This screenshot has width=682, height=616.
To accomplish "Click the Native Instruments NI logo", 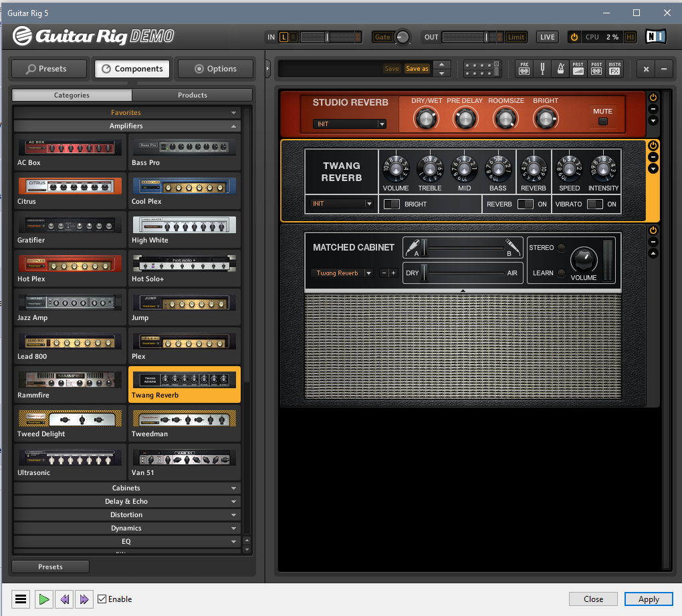I will coord(655,37).
